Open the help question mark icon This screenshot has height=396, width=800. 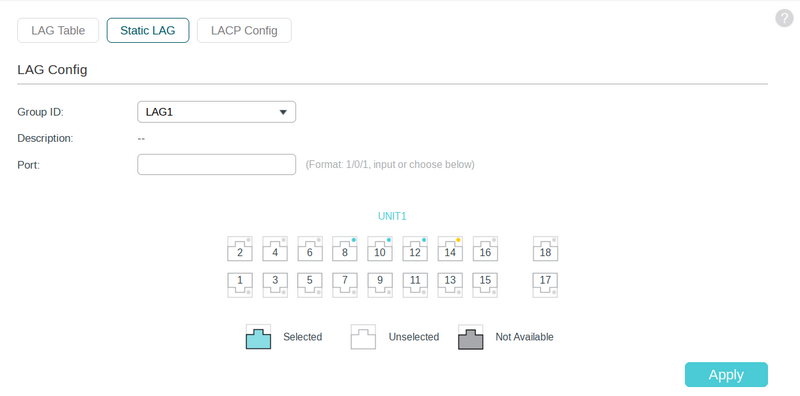click(x=784, y=18)
